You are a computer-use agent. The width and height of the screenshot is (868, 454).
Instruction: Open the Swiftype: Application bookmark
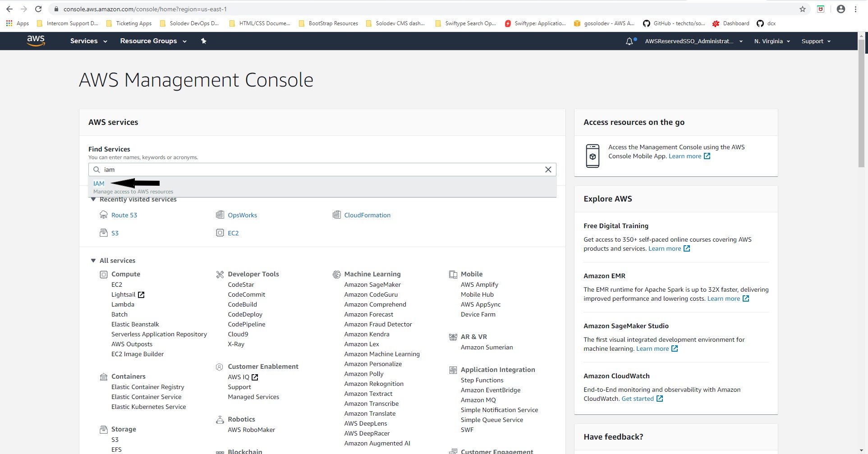pyautogui.click(x=535, y=23)
